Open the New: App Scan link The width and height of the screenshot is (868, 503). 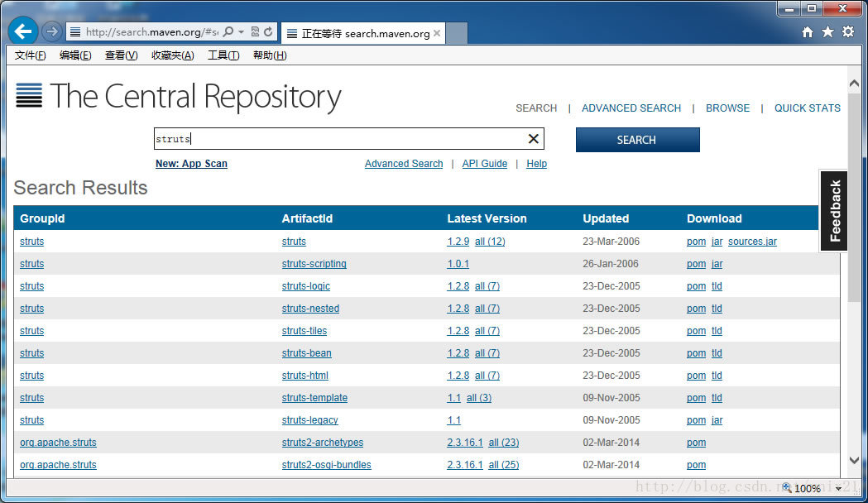click(x=191, y=164)
